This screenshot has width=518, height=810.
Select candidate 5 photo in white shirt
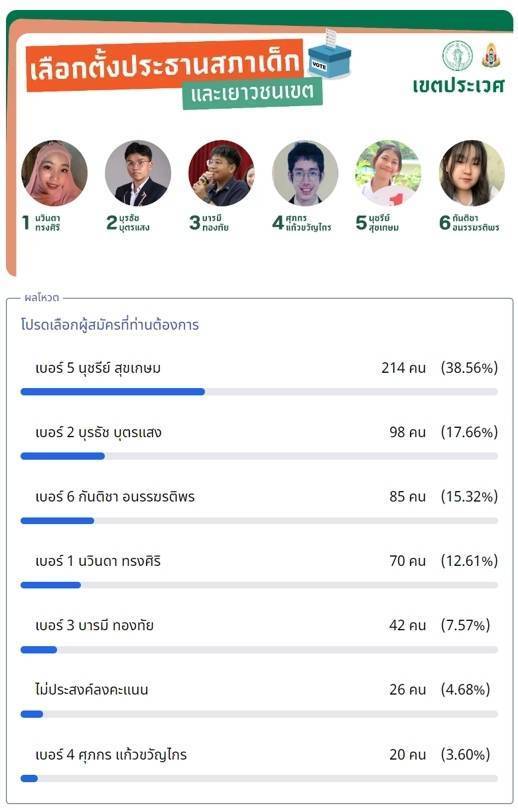tap(388, 173)
